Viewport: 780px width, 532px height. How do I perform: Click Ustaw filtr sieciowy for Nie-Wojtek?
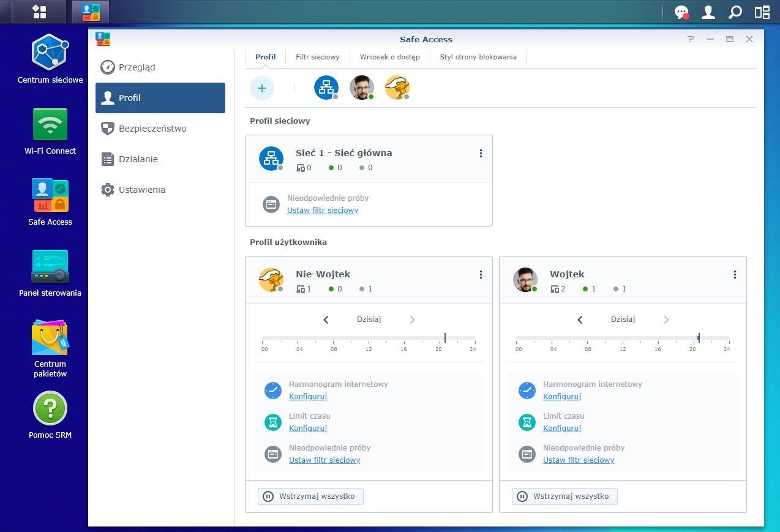[324, 460]
